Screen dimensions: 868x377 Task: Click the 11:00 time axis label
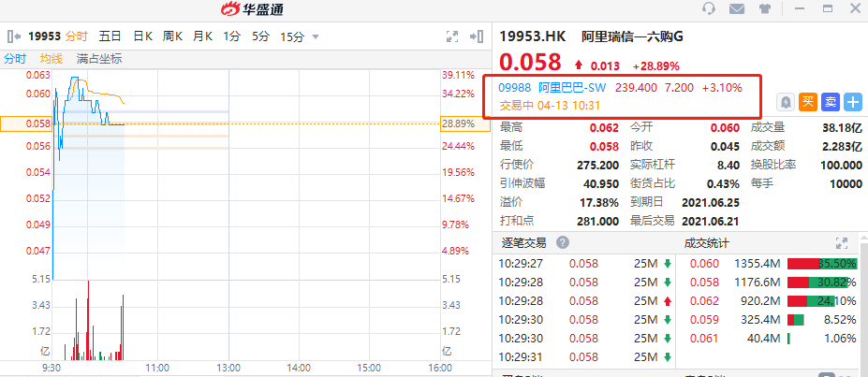pos(157,368)
